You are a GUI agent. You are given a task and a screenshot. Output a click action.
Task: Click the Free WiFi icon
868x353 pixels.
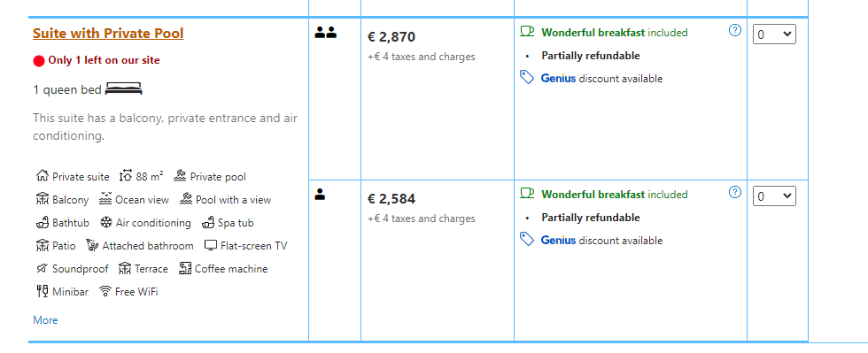tap(105, 291)
